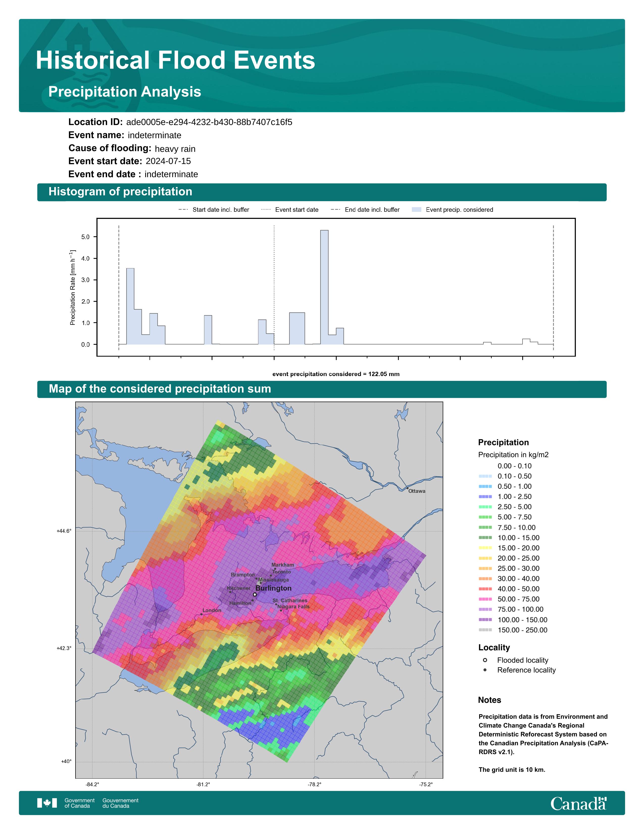Viewport: 644px width, 834px height.
Task: Click the Flooded locality legend circle icon
Action: (485, 660)
